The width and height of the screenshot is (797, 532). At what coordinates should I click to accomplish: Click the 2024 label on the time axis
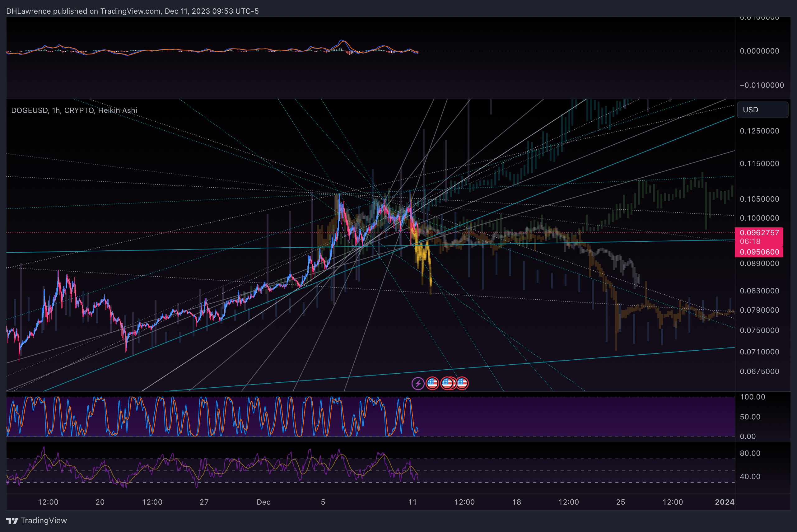tap(725, 502)
